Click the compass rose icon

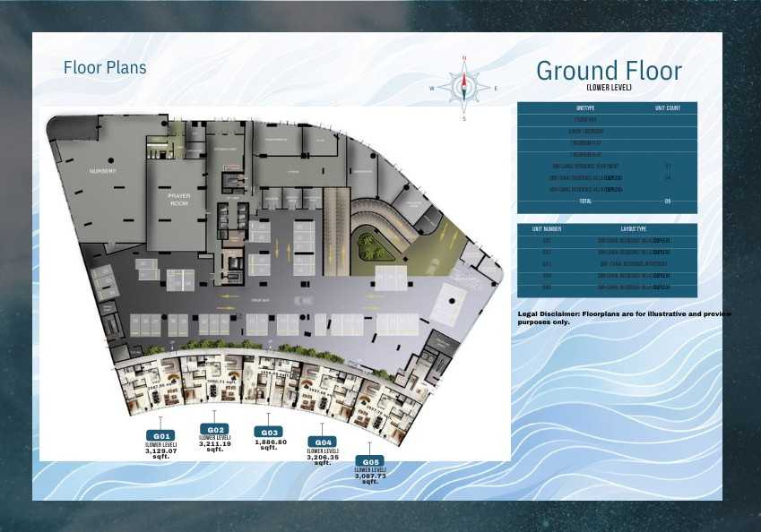tap(464, 87)
